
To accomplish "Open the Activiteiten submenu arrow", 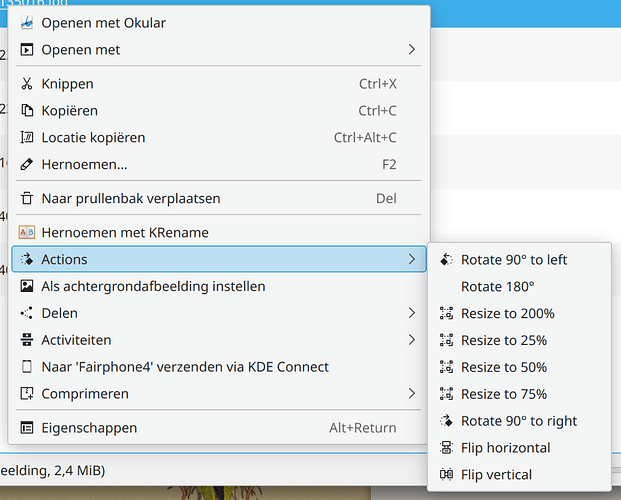I will pyautogui.click(x=412, y=340).
